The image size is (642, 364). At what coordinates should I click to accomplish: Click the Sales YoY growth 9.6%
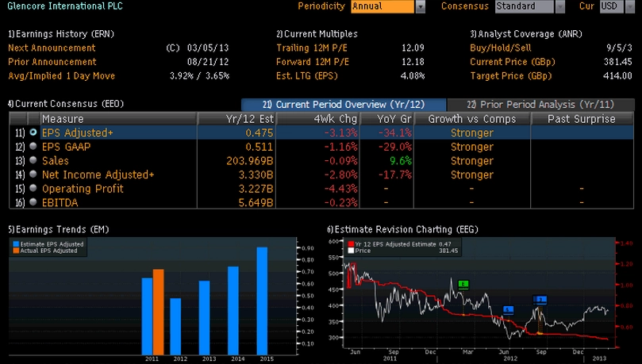(x=401, y=161)
